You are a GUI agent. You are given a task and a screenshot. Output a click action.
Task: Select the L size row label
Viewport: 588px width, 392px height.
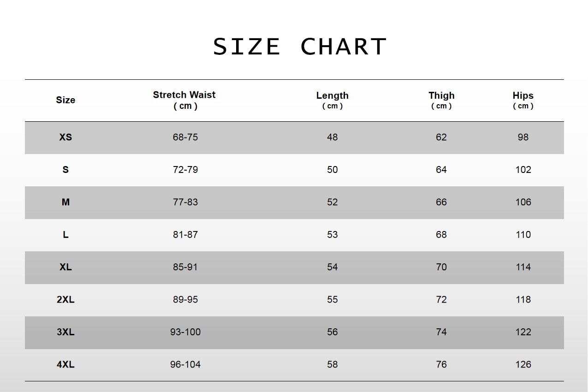65,235
